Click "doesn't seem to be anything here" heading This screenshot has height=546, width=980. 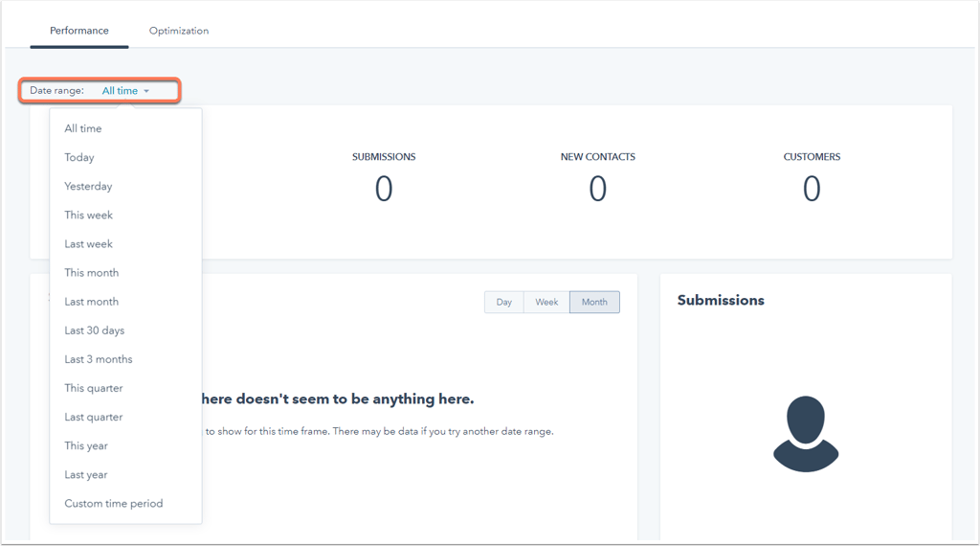pos(338,399)
